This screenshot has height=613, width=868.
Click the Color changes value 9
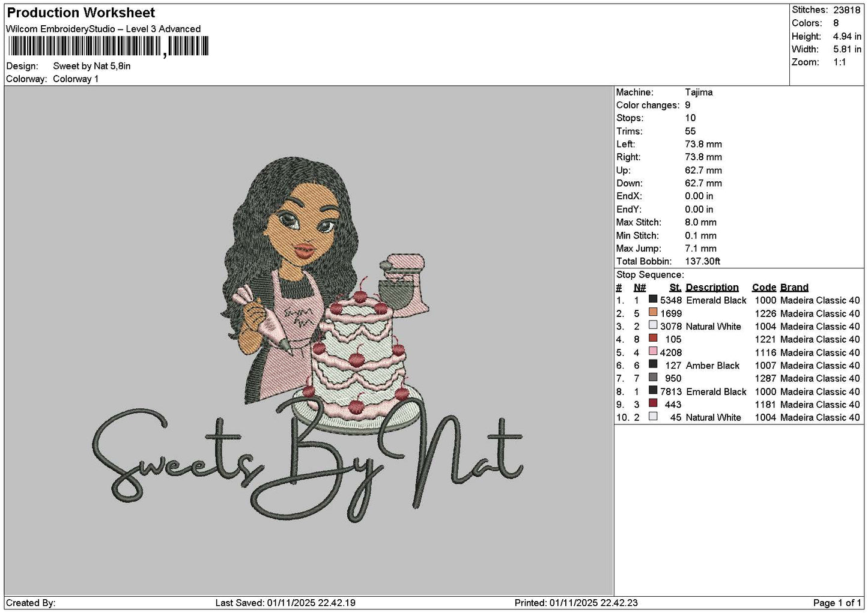688,105
